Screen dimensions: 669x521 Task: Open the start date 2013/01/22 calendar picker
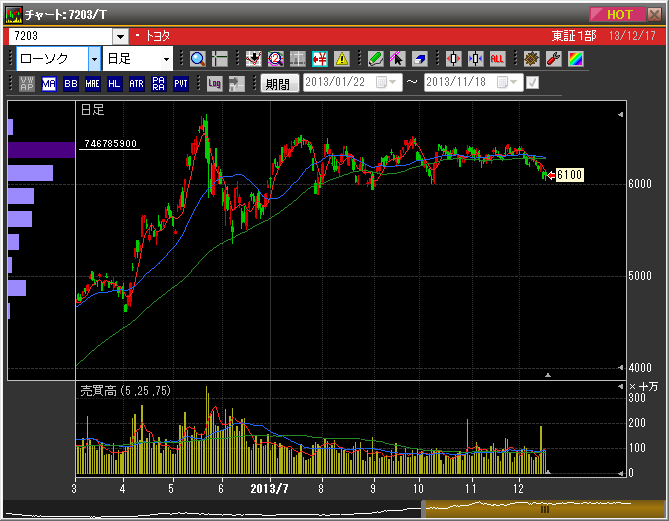coord(382,83)
